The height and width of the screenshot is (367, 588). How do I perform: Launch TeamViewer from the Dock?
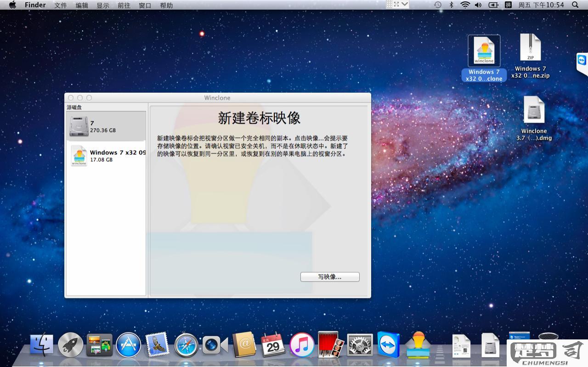pos(388,344)
